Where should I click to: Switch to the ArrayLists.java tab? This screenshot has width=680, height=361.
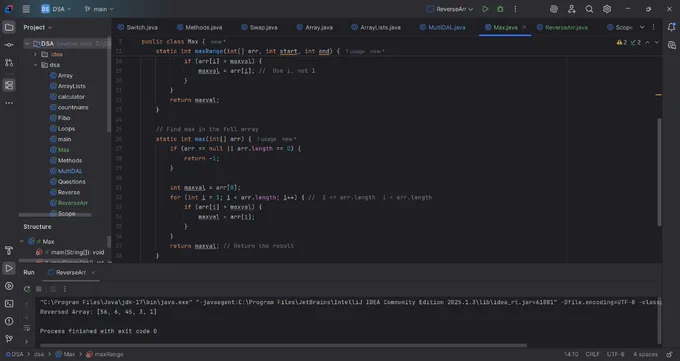pyautogui.click(x=376, y=27)
